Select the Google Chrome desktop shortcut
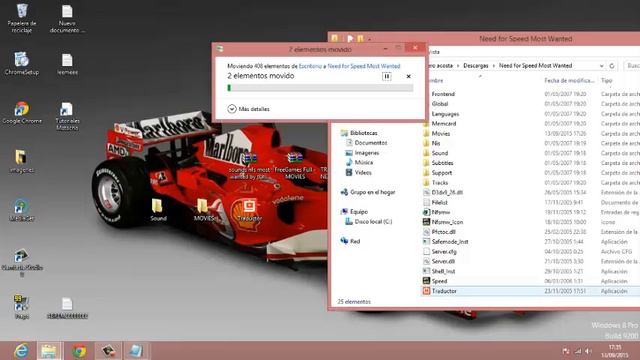 pyautogui.click(x=22, y=113)
